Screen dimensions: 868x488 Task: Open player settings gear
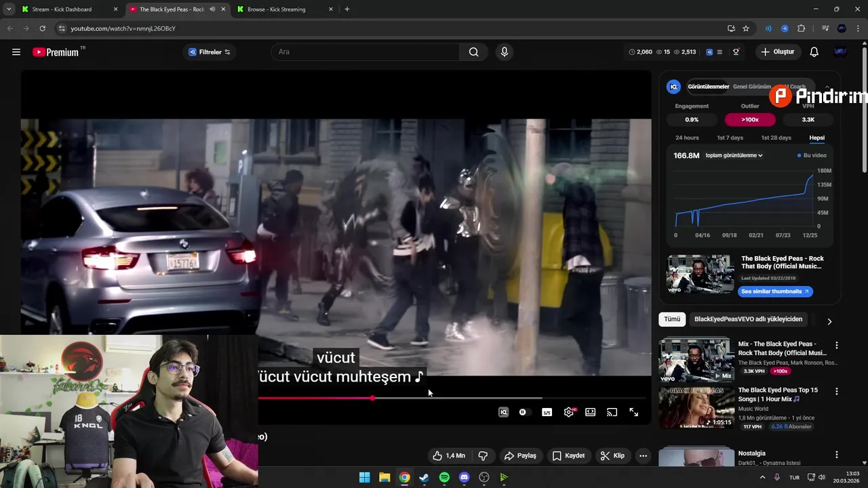pyautogui.click(x=569, y=412)
